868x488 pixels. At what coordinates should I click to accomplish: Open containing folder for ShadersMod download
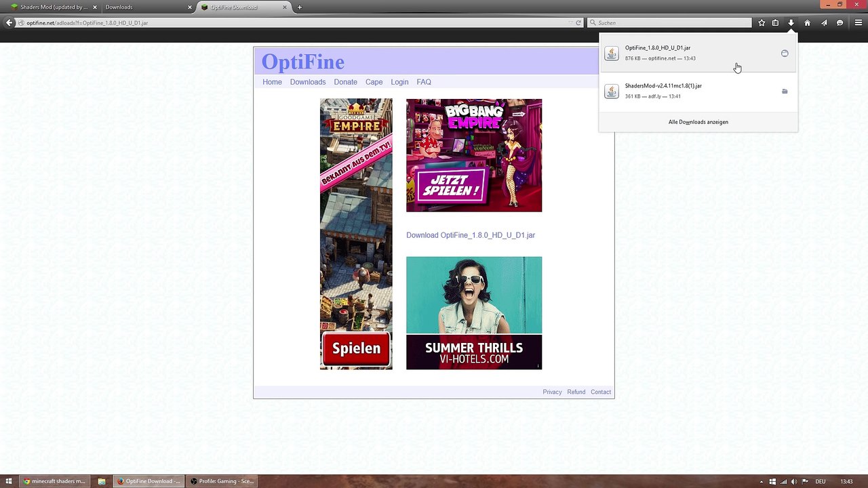(x=785, y=91)
